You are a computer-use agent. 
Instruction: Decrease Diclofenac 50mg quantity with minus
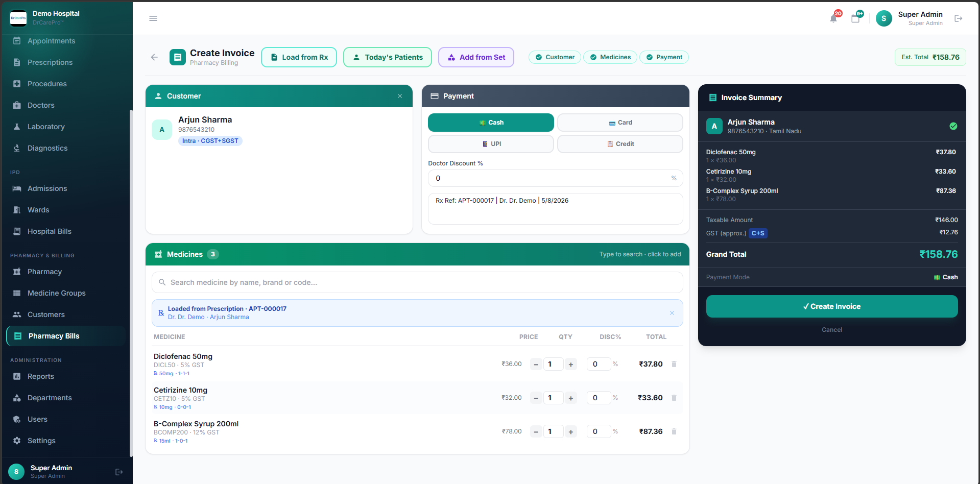click(536, 364)
